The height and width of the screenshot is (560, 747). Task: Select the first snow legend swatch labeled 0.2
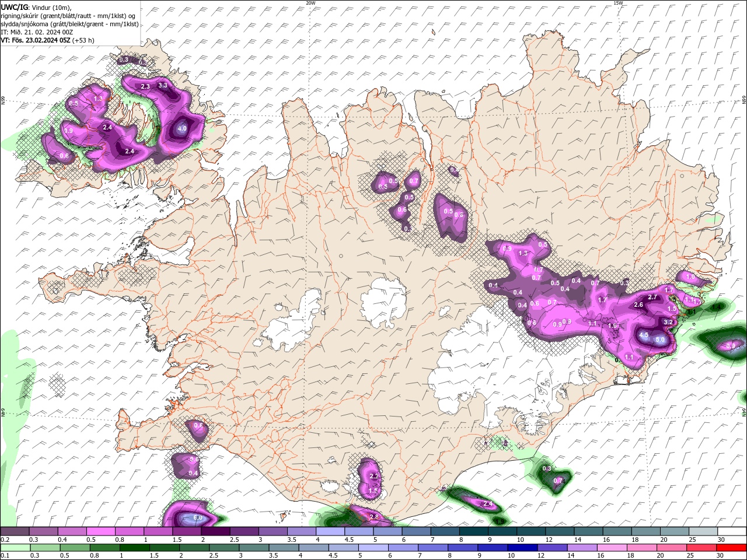point(15,531)
